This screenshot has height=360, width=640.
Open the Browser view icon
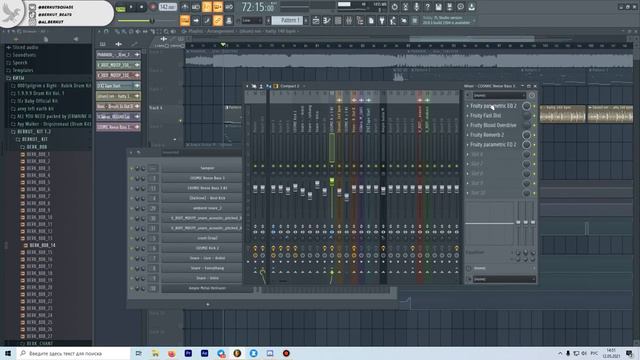pyautogui.click(x=360, y=20)
